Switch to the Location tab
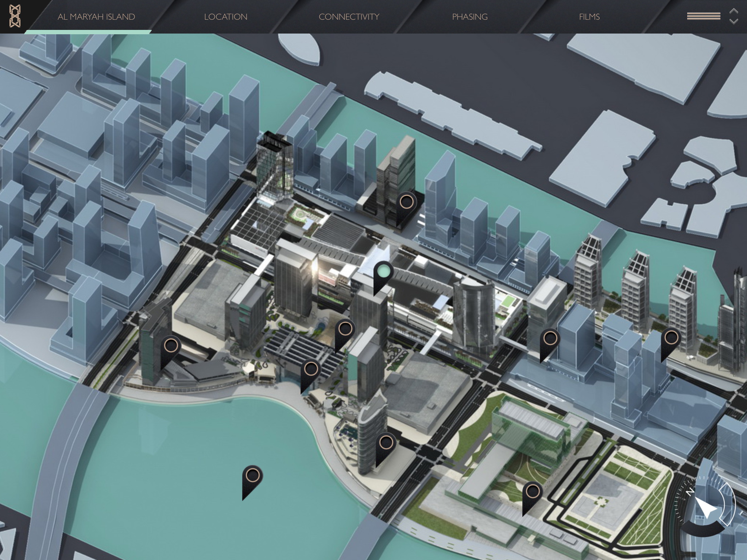The height and width of the screenshot is (560, 747). 225,17
